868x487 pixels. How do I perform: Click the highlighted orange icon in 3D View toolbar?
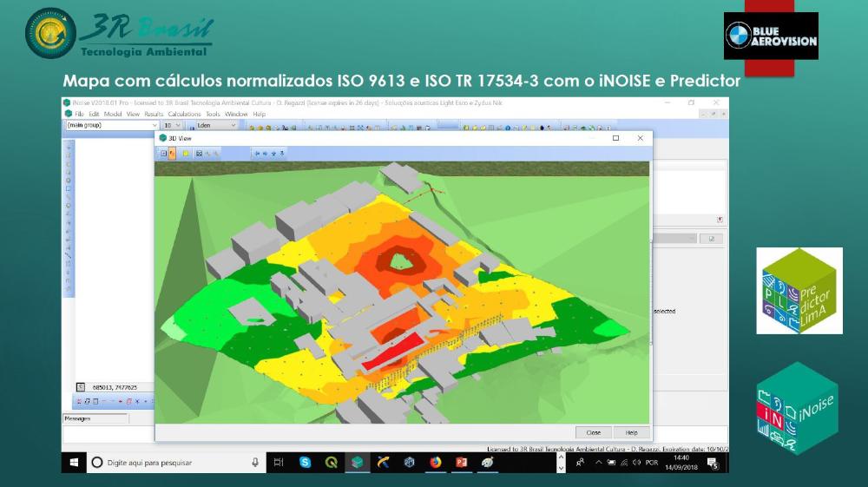(x=172, y=154)
